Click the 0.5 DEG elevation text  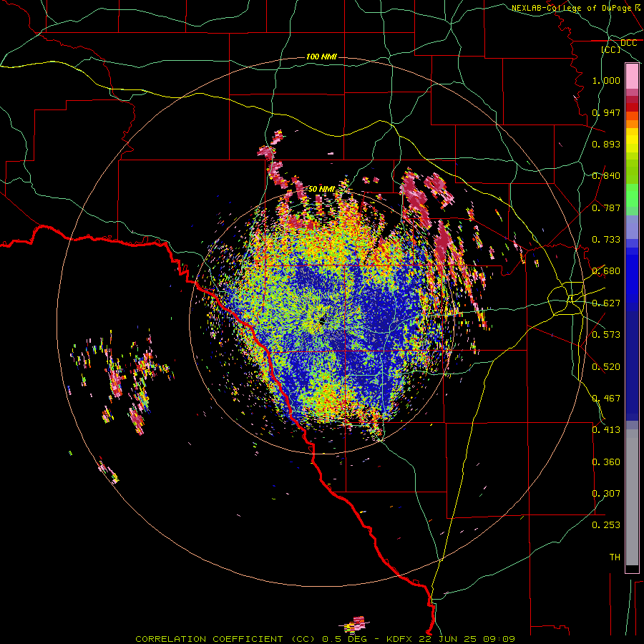(x=346, y=639)
